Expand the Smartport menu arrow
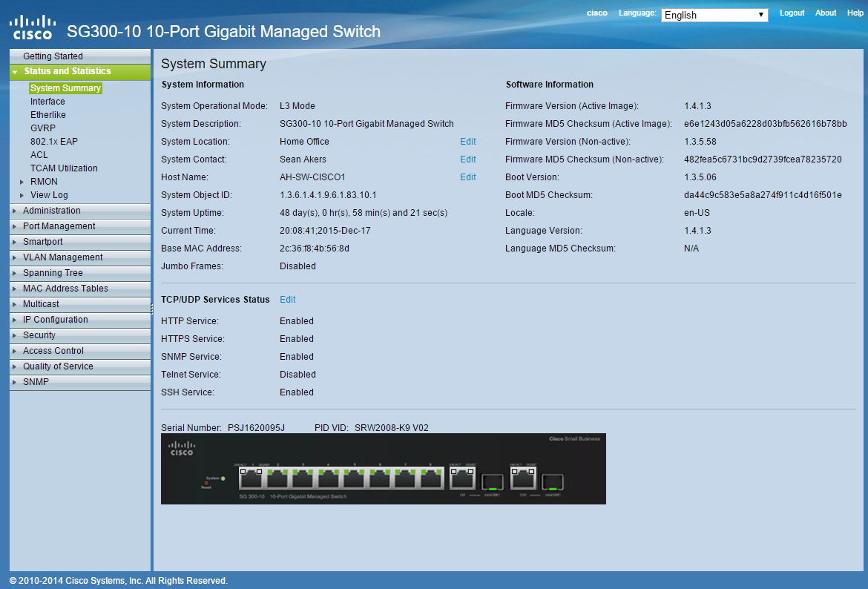Image resolution: width=868 pixels, height=589 pixels. click(15, 241)
